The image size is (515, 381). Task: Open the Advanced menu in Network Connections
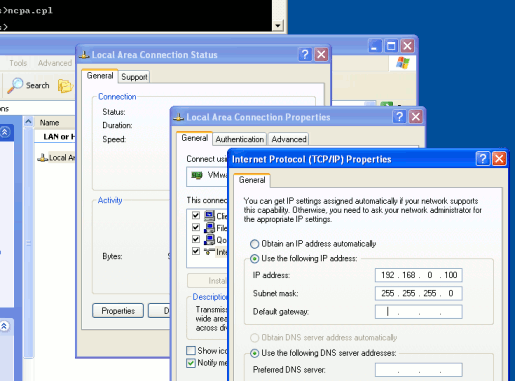(55, 63)
